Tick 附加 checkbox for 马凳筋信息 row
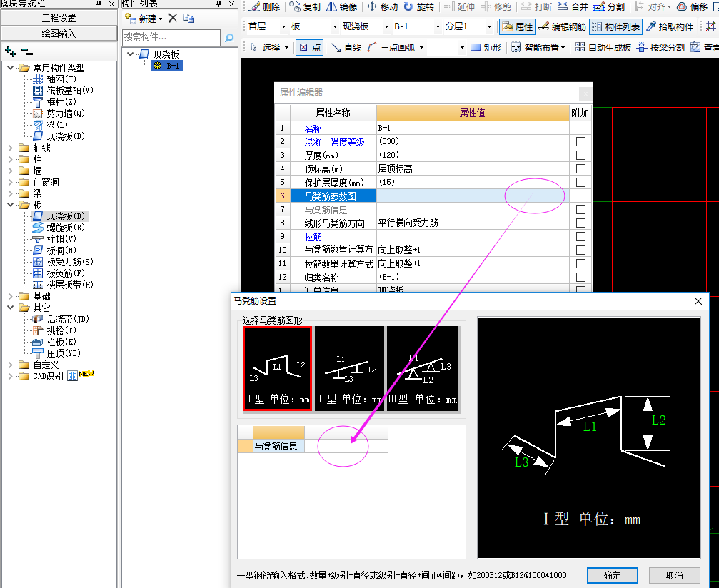Screen dimensions: 719x588 coord(580,210)
